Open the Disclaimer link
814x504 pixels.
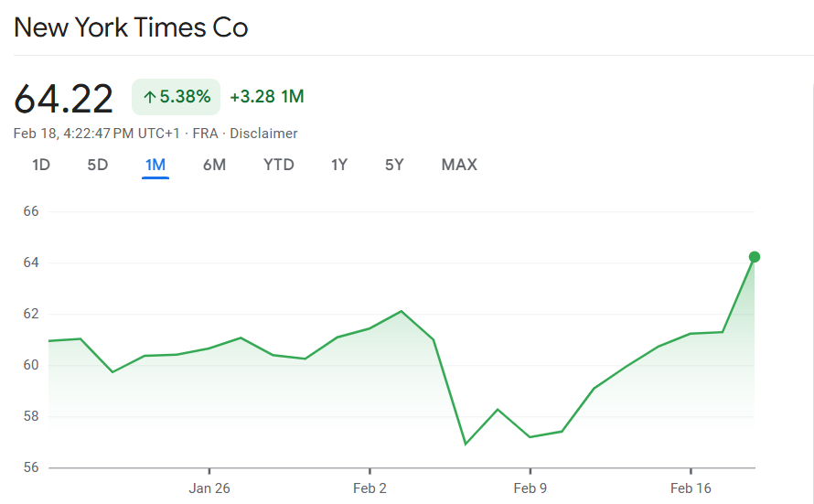pos(263,134)
